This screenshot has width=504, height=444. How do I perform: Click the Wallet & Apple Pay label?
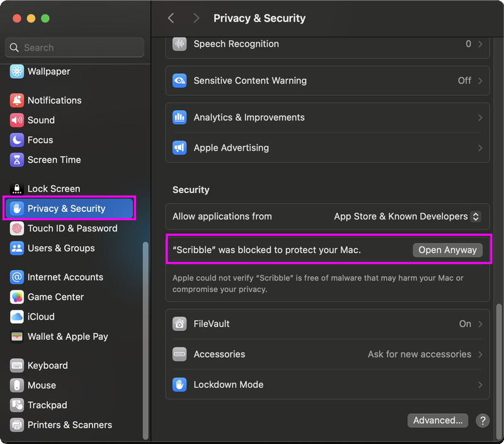coord(68,337)
